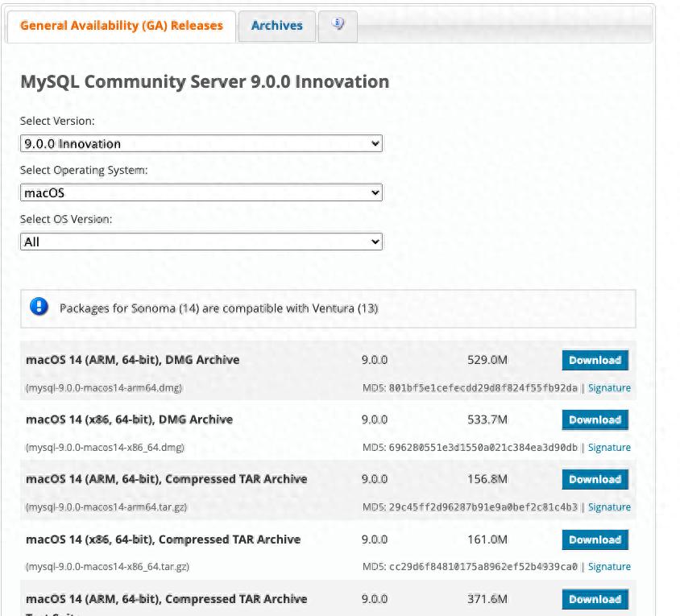Screen dimensions: 680x616
Task: Download the x86 Compressed TAR Archive
Action: click(595, 540)
